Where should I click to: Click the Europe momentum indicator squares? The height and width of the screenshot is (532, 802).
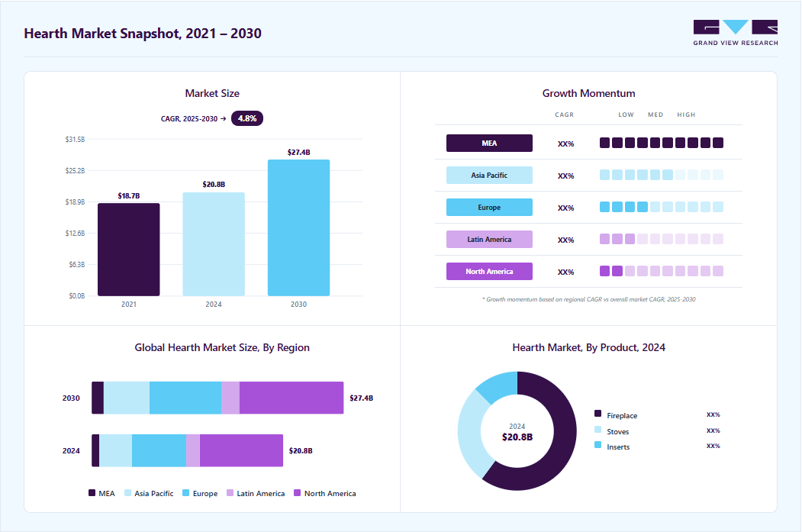(x=662, y=207)
